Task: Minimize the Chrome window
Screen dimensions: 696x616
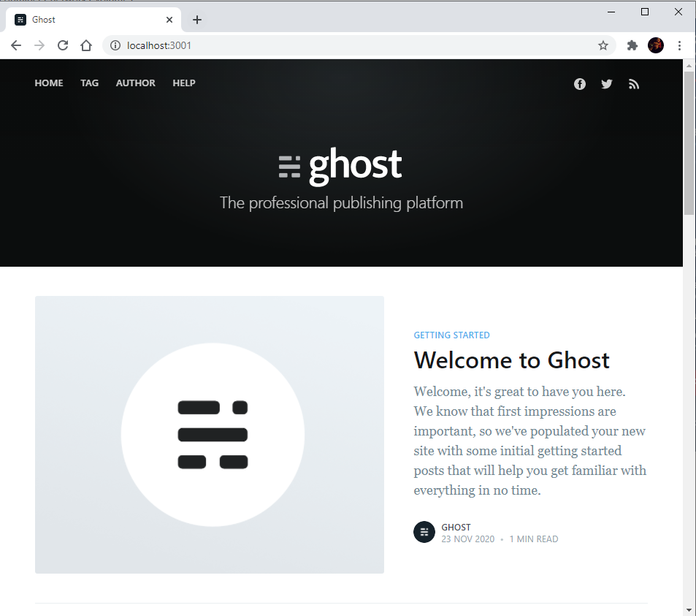Action: (x=611, y=12)
